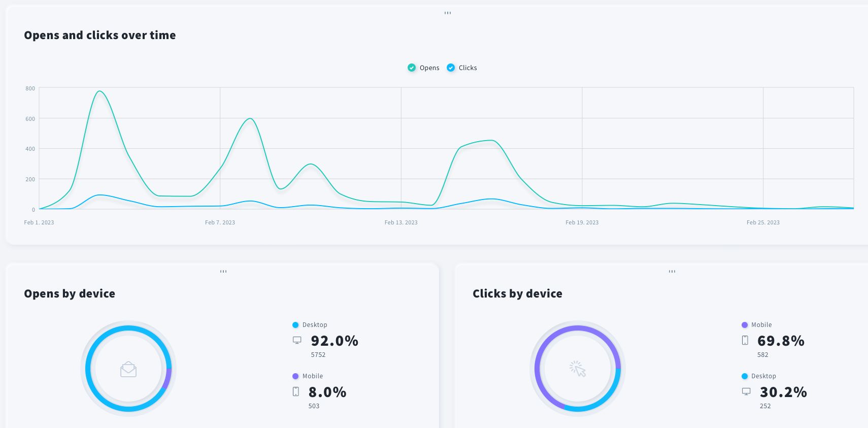Image resolution: width=868 pixels, height=428 pixels.
Task: Click the desktop monitor icon beside 30.2%
Action: 746,391
